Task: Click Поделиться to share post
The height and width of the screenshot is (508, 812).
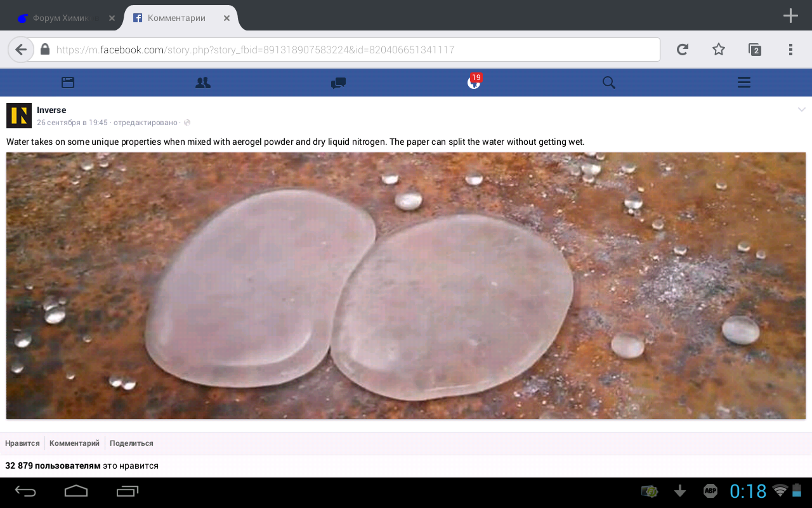Action: (131, 443)
